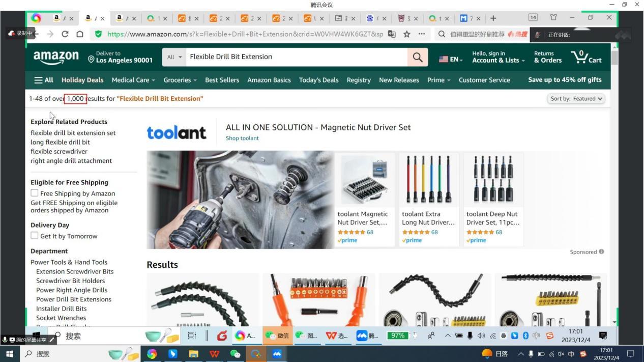Open the shopping Cart icon
The image size is (644, 362).
coord(587,57)
